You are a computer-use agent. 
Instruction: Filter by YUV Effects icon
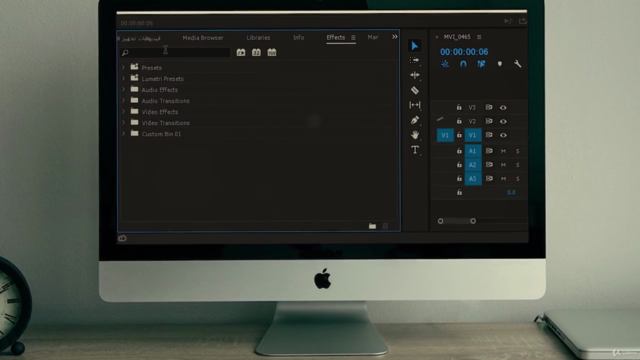pyautogui.click(x=272, y=52)
